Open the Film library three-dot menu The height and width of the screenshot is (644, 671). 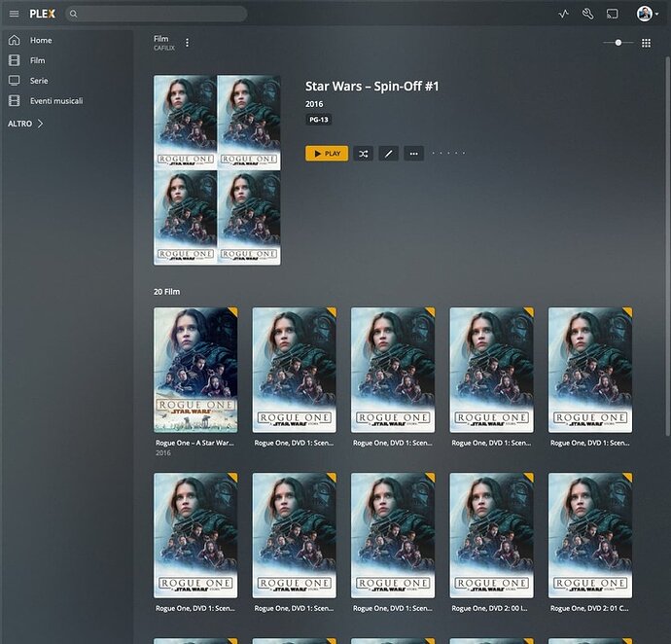pos(187,43)
